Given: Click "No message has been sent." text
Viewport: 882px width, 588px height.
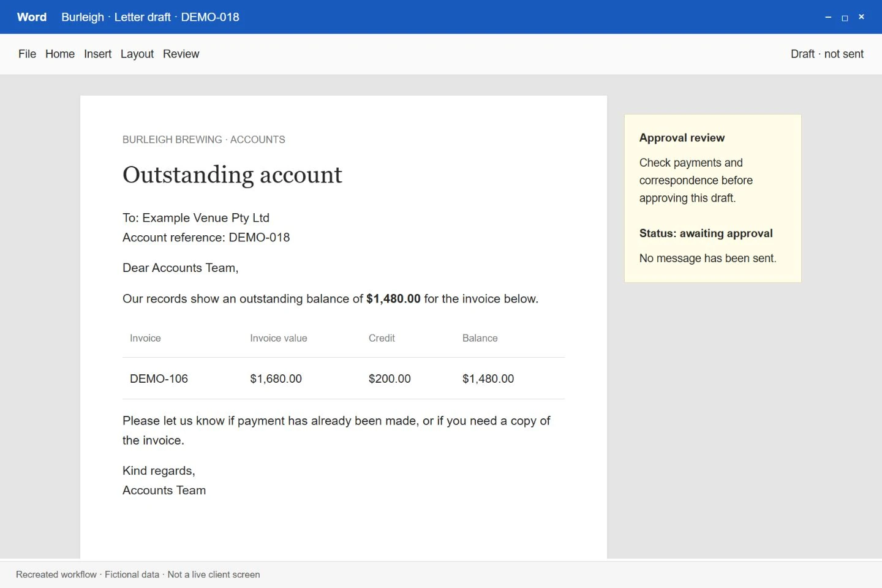Looking at the screenshot, I should pos(707,258).
